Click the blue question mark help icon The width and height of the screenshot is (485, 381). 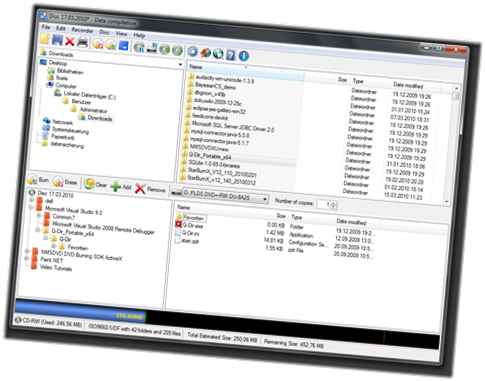coord(230,55)
